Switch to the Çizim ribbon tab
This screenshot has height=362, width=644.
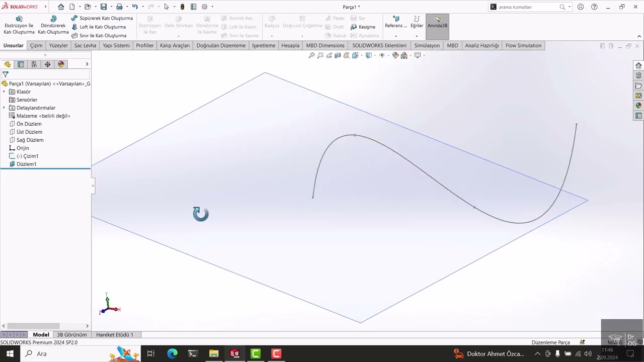click(36, 45)
